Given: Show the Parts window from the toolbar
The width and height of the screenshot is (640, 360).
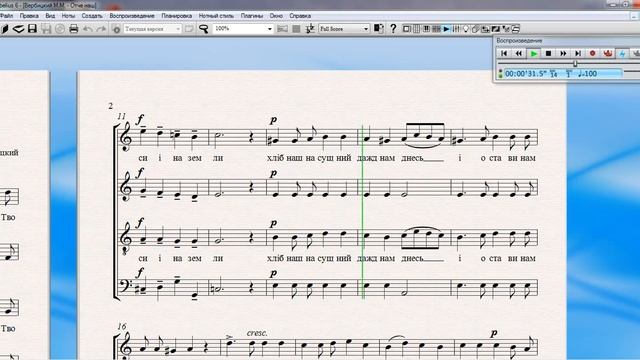Looking at the screenshot, I should (476, 29).
